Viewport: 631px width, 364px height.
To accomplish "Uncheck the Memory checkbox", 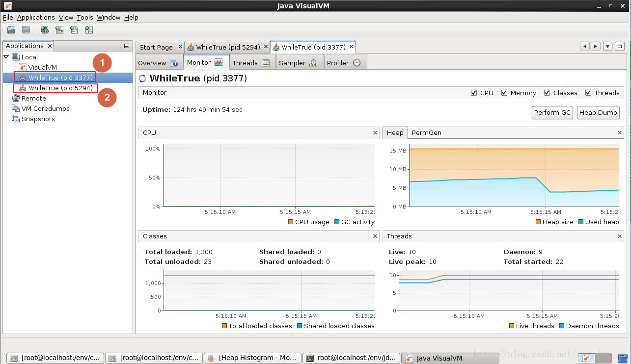I will coord(504,93).
